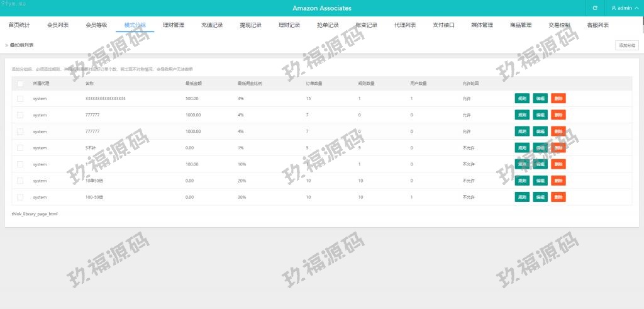Screen dimensions: 644x309
Task: Select the checkbox for the 5不补 row
Action: [20, 148]
